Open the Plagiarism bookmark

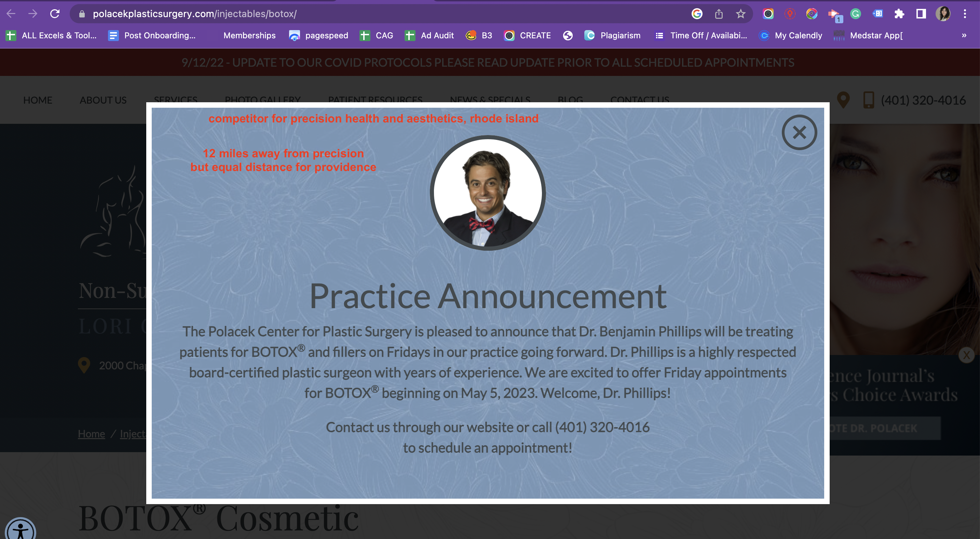(x=612, y=36)
